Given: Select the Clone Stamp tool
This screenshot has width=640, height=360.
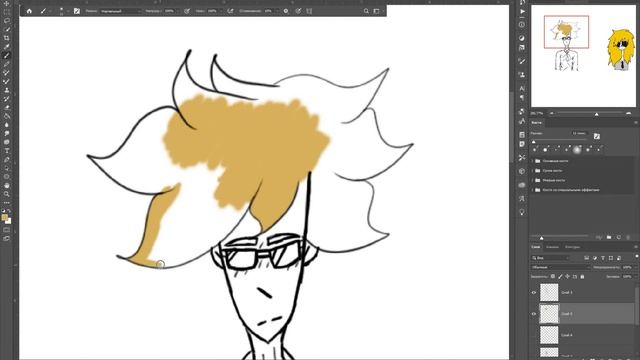Looking at the screenshot, I should pyautogui.click(x=7, y=90).
